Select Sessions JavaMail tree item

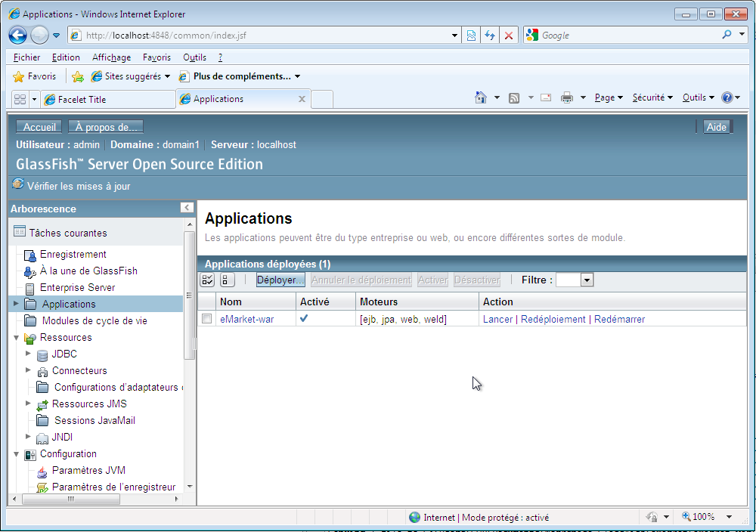95,421
